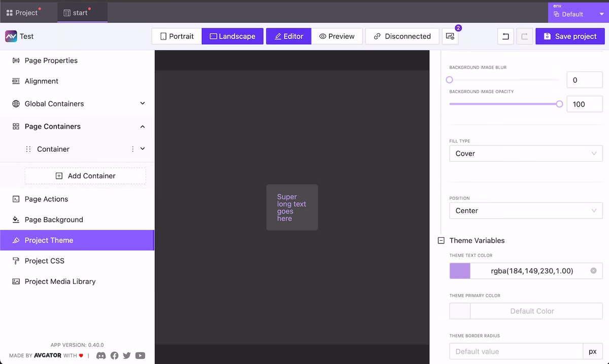Click the Theme Text Color swatch
The width and height of the screenshot is (609, 364).
coord(459,271)
